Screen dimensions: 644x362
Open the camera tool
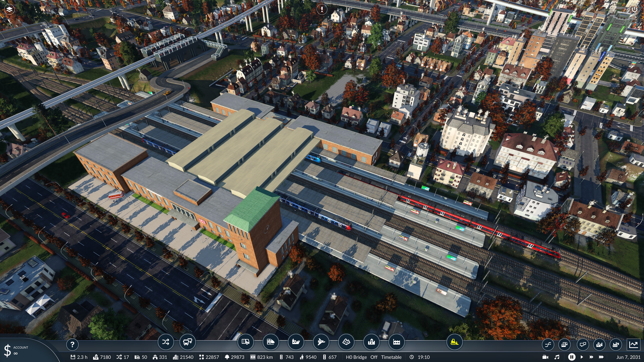[545, 357]
